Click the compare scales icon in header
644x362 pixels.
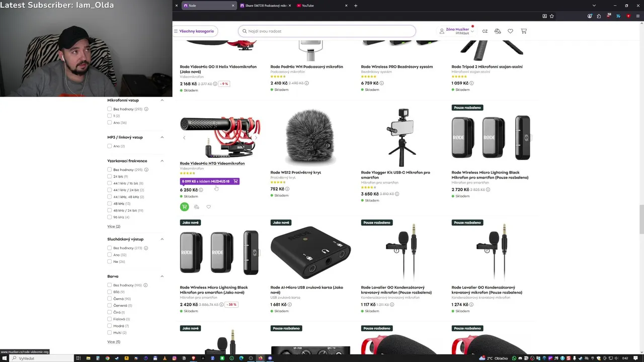(498, 31)
